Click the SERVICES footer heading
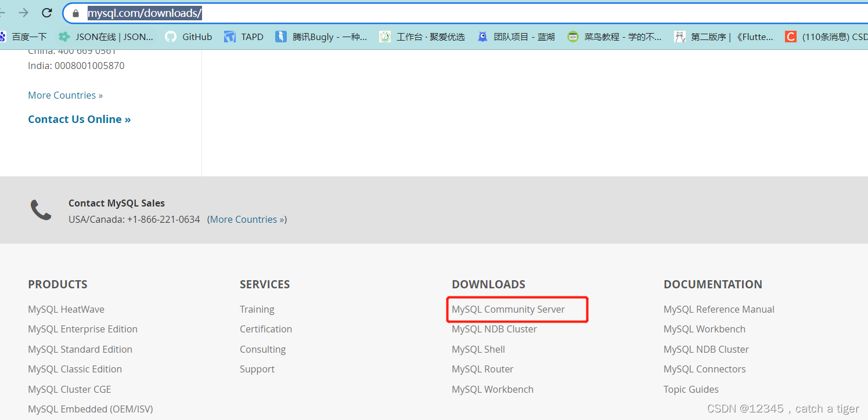Image resolution: width=868 pixels, height=420 pixels. click(x=265, y=284)
